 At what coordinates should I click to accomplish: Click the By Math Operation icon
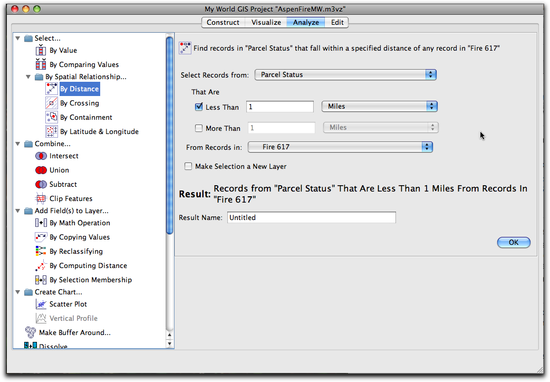41,223
